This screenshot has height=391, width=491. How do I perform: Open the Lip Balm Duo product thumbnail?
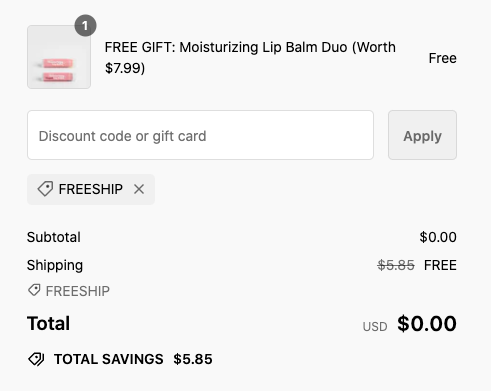pos(59,57)
